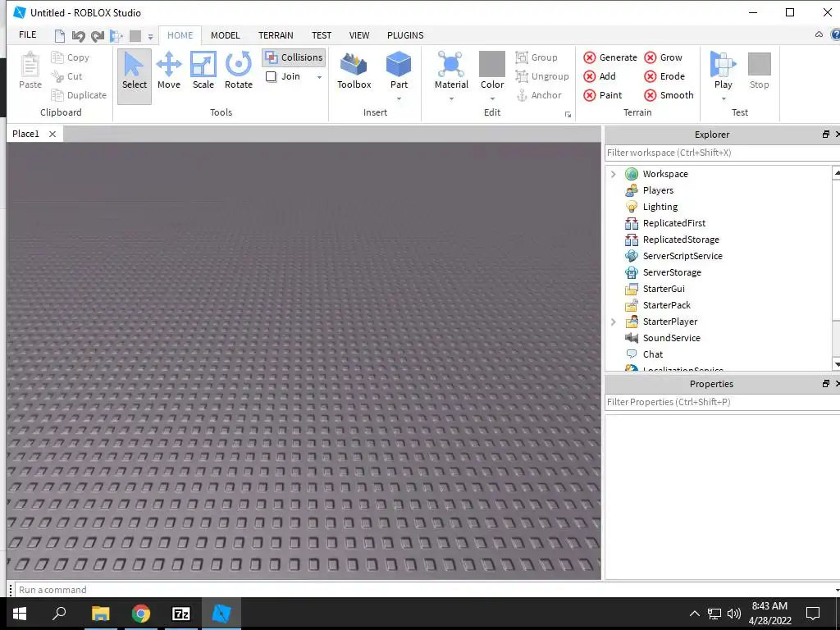Activate the Scale tool
Viewport: 840px width, 630px height.
click(203, 71)
